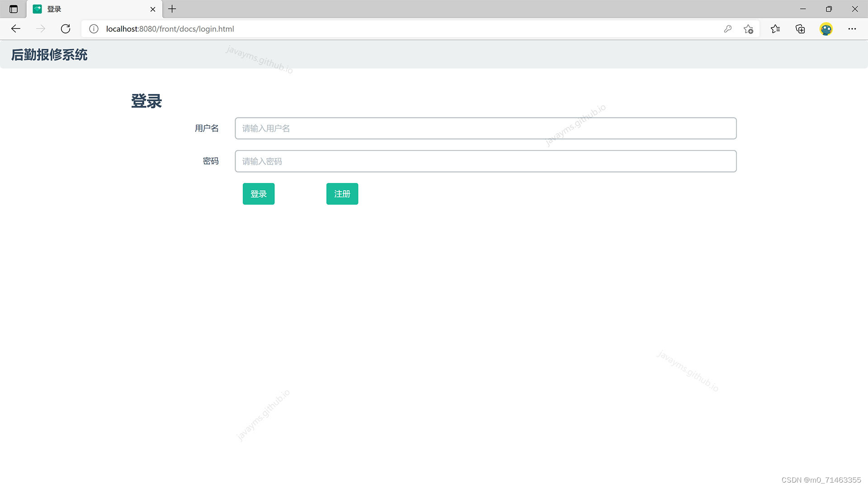Screen dimensions: 868x488
Task: Add page to favorites star icon
Action: pos(748,29)
